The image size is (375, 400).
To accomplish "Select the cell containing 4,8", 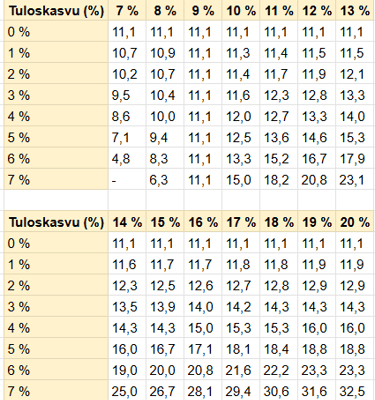I will coord(127,158).
